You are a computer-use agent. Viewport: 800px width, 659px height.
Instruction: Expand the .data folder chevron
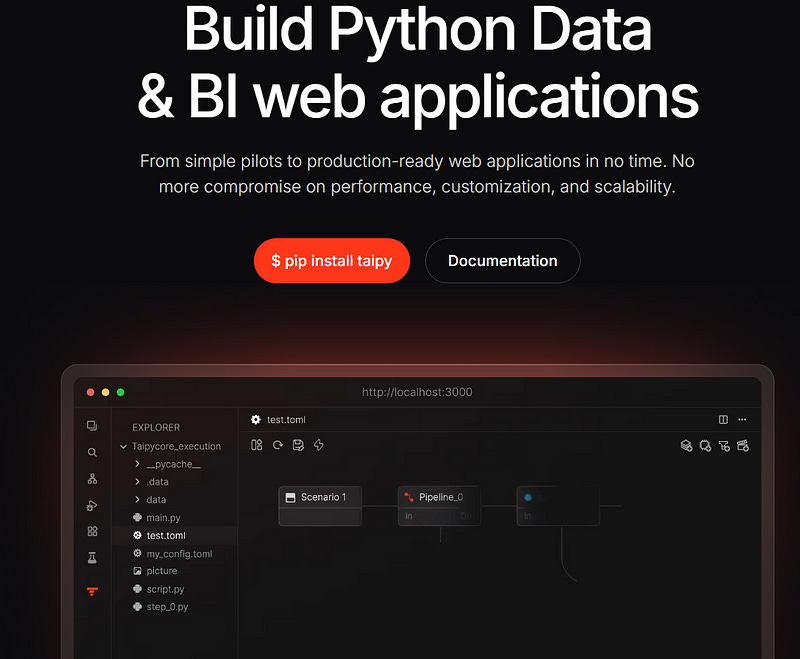[x=137, y=481]
